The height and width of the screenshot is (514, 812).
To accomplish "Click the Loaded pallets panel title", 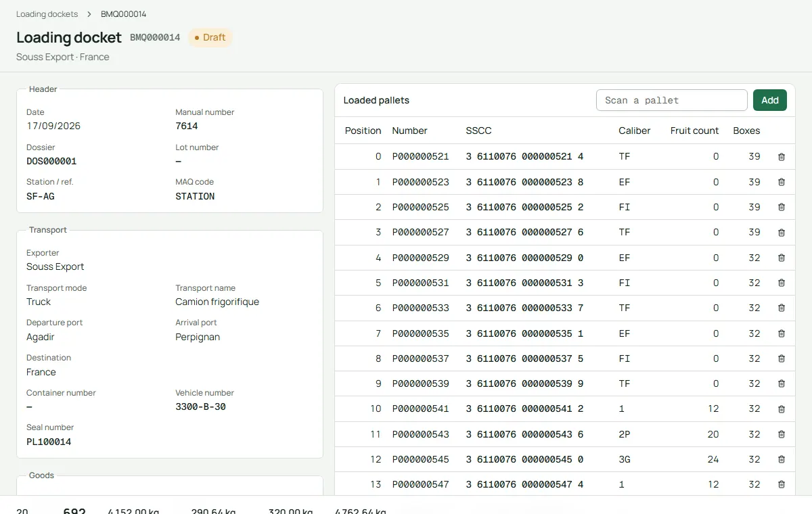I will coord(376,100).
